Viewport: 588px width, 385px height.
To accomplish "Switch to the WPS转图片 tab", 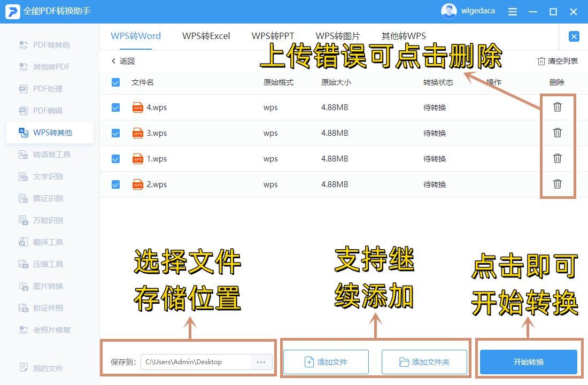I will [338, 36].
